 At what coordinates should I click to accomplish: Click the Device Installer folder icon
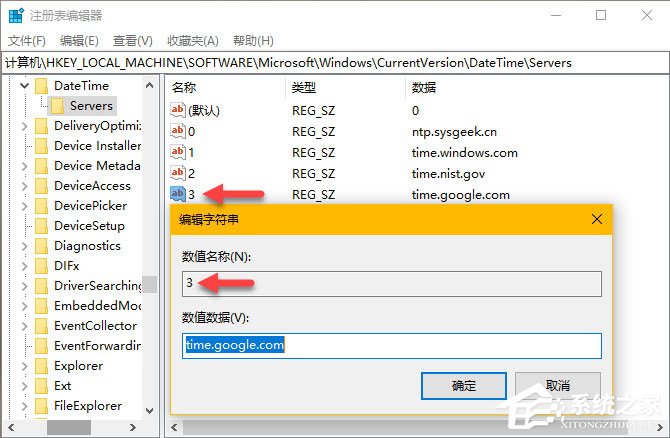coord(41,146)
